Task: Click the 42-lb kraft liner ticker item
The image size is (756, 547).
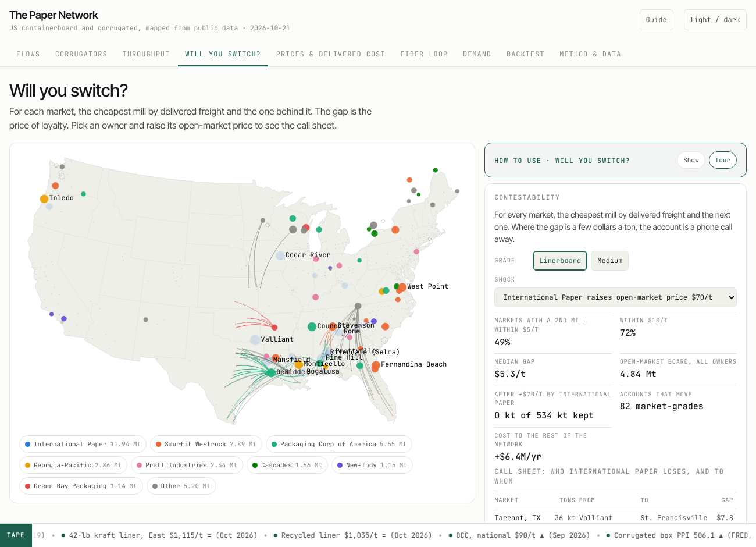Action: tap(159, 535)
